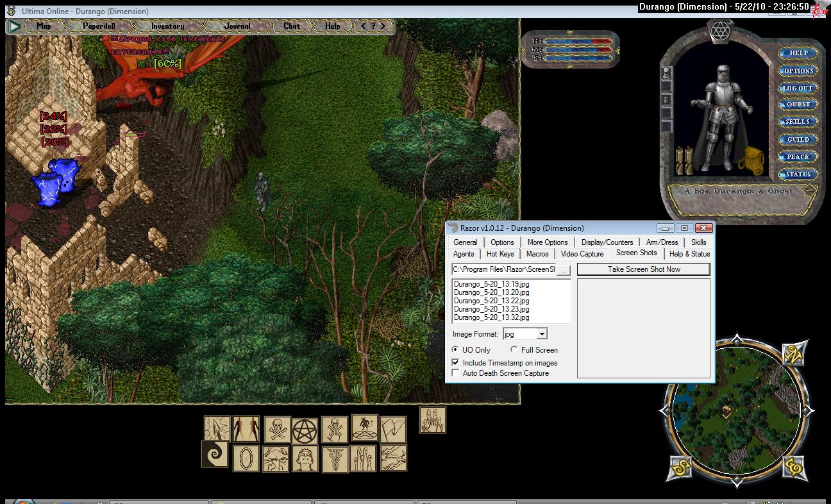Viewport: 831px width, 504px height.
Task: Open the Inventory menu
Action: tap(167, 26)
